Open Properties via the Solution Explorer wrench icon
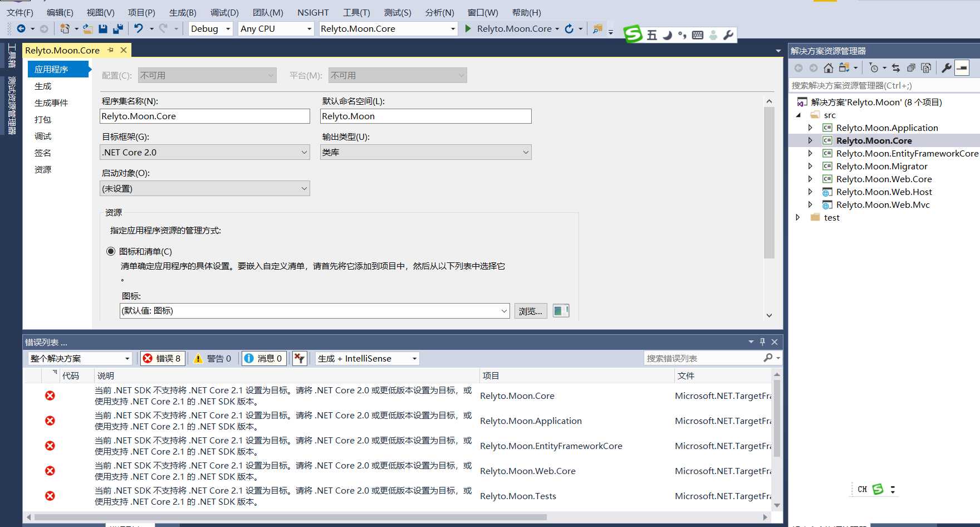This screenshot has height=527, width=980. coord(947,68)
